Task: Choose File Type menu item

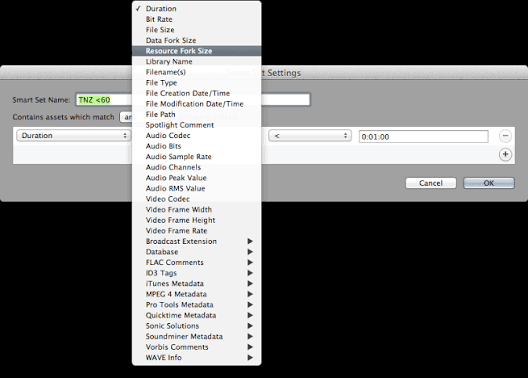Action: tap(197, 83)
